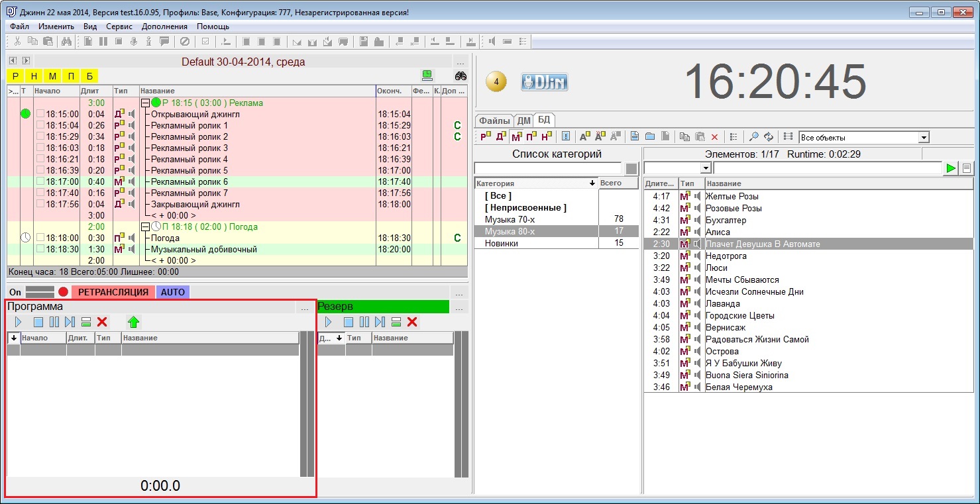Open the ... options button beside Программа

click(x=304, y=307)
